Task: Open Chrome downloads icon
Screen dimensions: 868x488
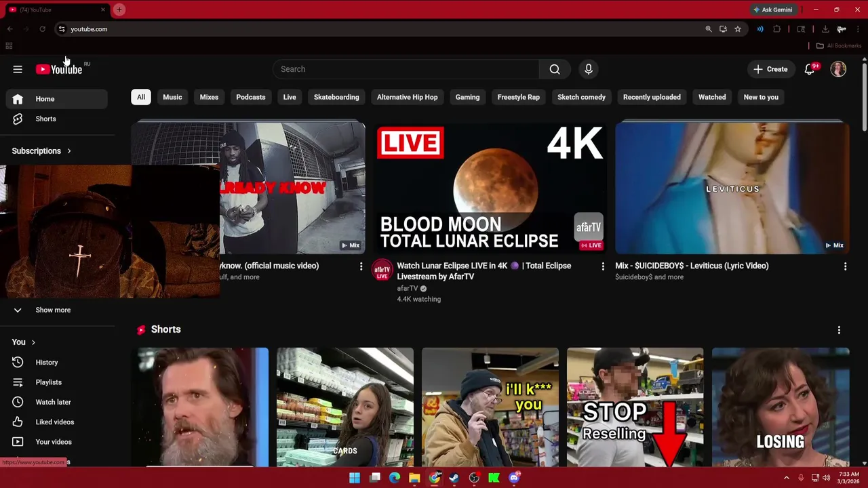Action: [x=825, y=29]
